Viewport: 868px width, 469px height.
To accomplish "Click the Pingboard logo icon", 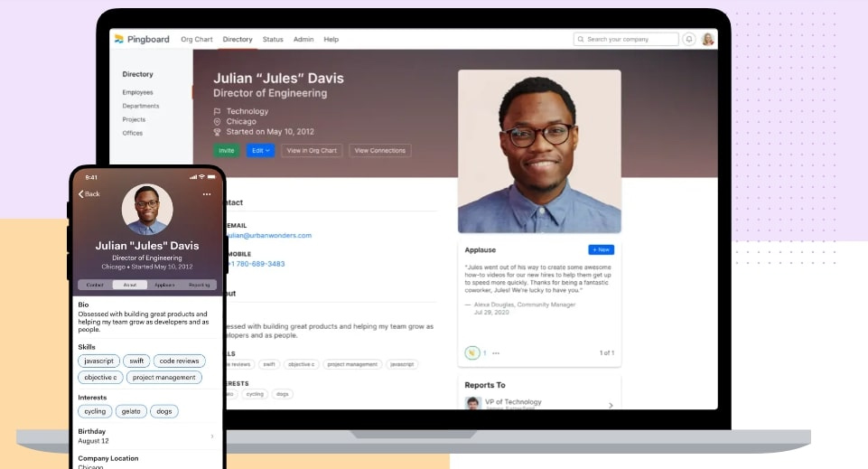I will tap(118, 39).
